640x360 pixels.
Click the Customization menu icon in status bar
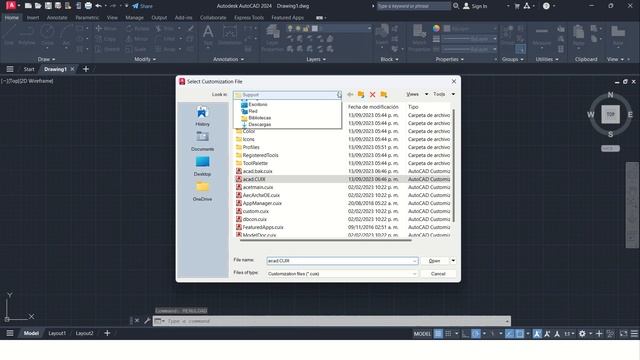pos(634,333)
